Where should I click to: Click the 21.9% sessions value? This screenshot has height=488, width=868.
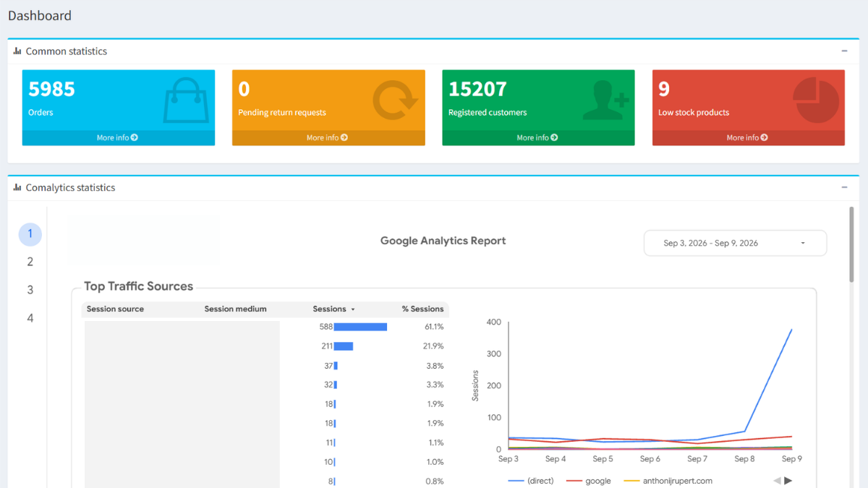point(433,346)
